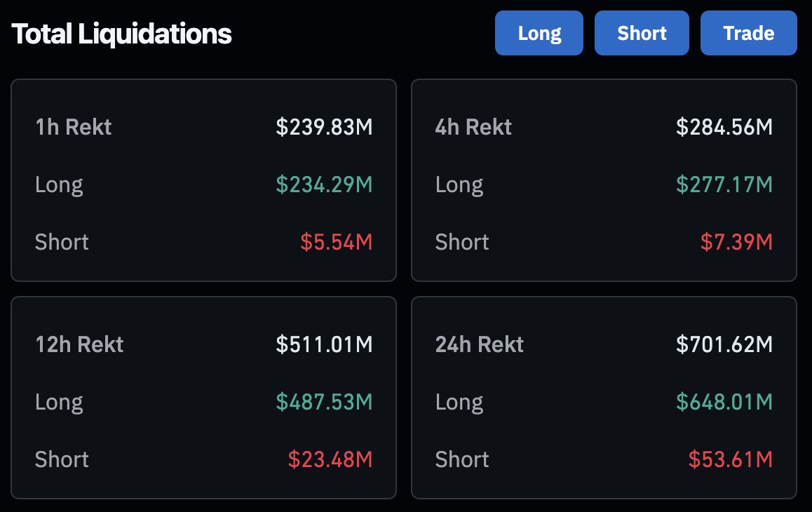Select the Short button
Screen dimensions: 812x512
pos(642,33)
